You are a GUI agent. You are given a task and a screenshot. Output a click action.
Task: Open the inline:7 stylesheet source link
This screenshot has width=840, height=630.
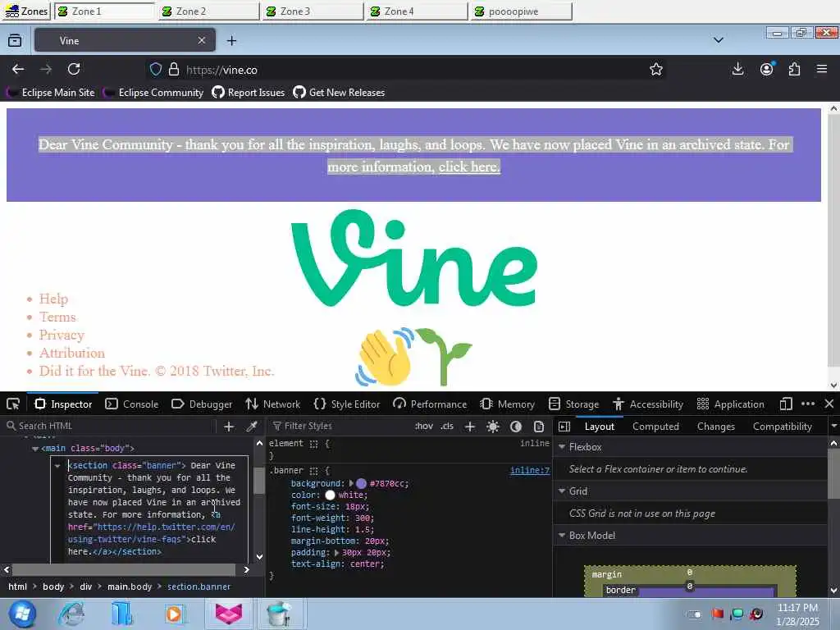coord(530,470)
